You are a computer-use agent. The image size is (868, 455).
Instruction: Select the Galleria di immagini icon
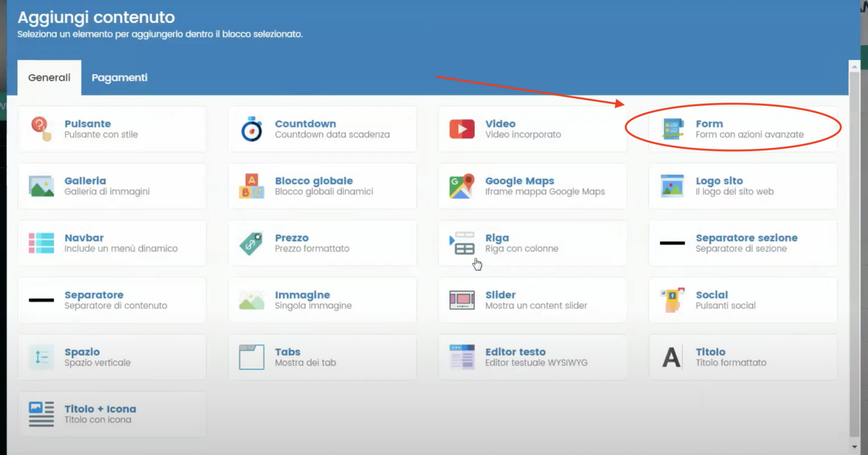point(41,186)
